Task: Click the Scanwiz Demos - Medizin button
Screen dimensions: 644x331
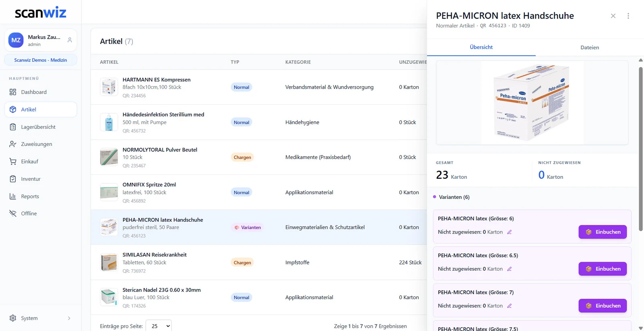Action: pos(41,60)
